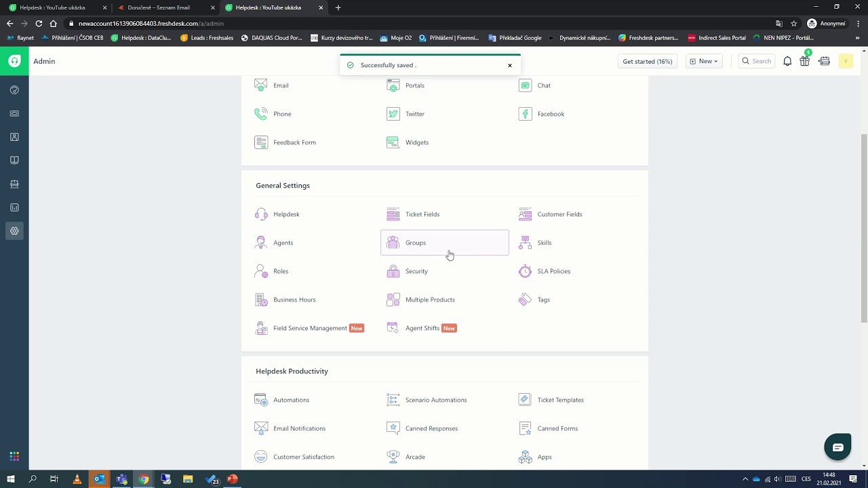Open Tickets from left sidebar

point(14,113)
